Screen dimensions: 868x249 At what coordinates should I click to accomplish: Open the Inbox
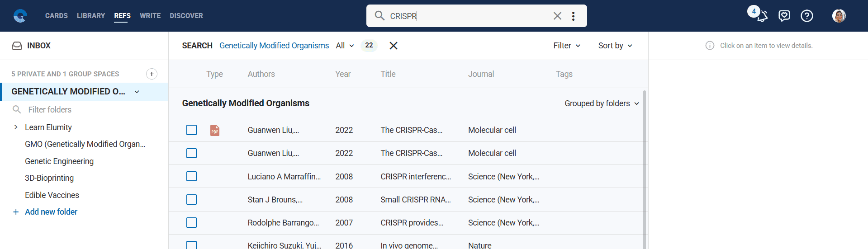click(38, 46)
